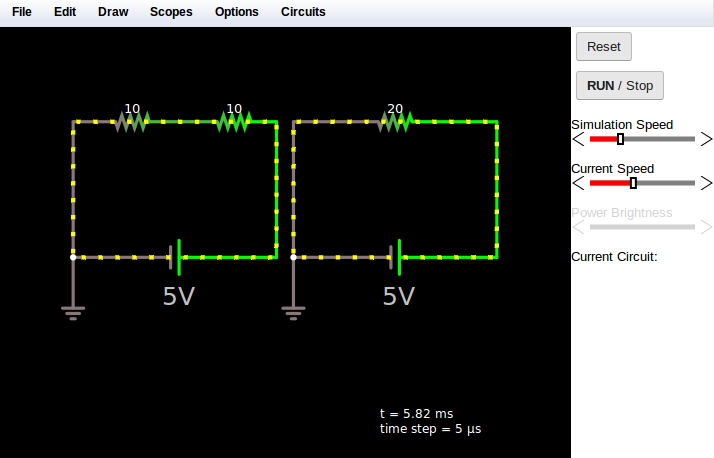Screen dimensions: 714x458
Task: Click the disabled Power Brightness slider
Action: point(642,227)
